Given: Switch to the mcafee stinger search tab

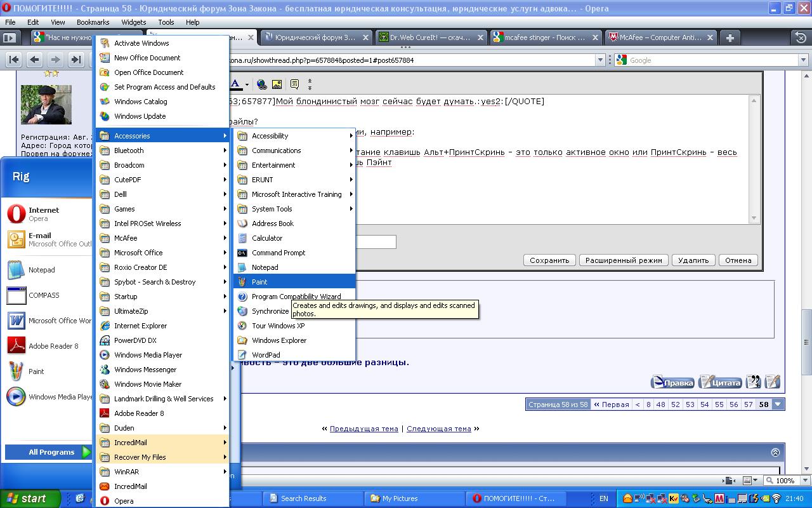Looking at the screenshot, I should [545, 37].
